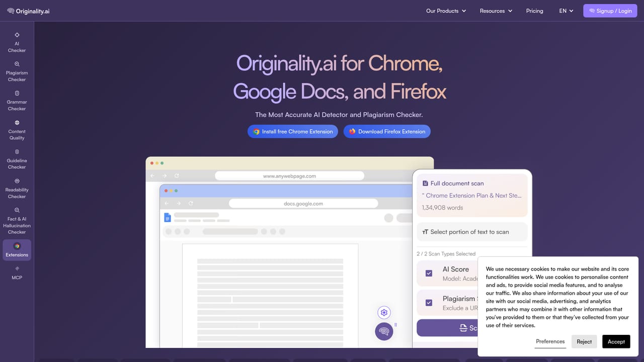Toggle the AI Score checkbox
This screenshot has height=362, width=644.
[x=429, y=273]
